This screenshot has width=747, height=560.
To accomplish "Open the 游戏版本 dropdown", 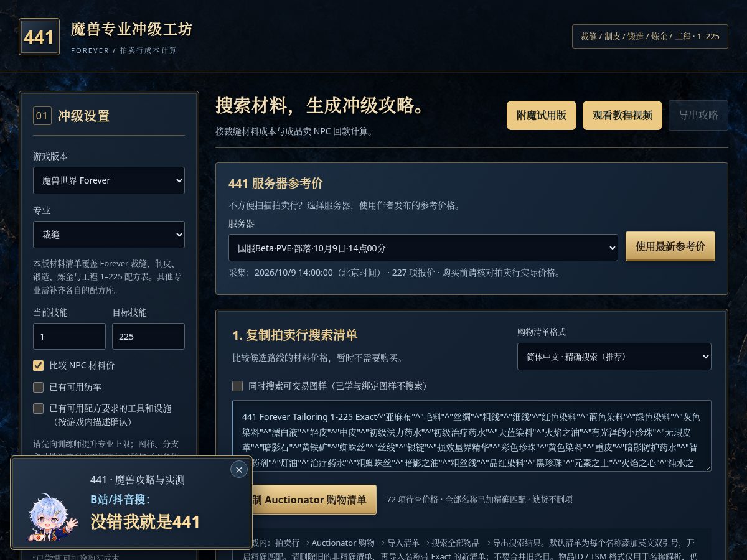I will [109, 180].
